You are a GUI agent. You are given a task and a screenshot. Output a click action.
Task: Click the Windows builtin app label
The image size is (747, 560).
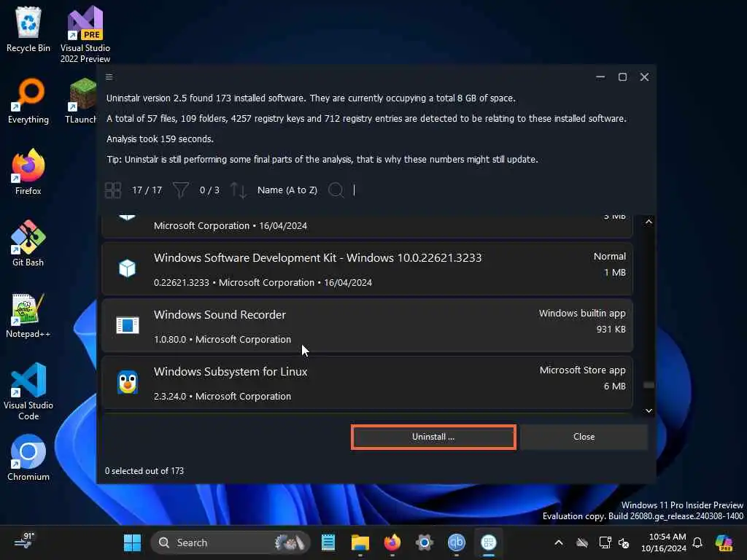(x=582, y=314)
